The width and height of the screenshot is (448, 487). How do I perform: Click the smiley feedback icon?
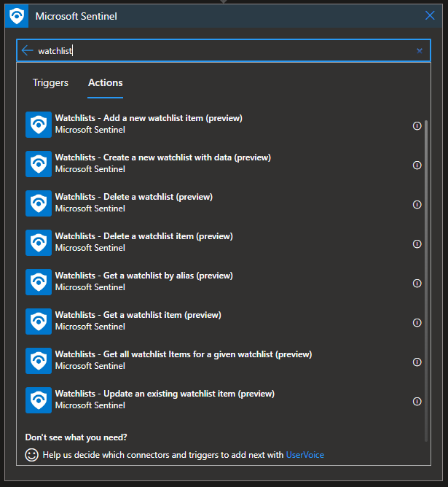click(x=31, y=455)
